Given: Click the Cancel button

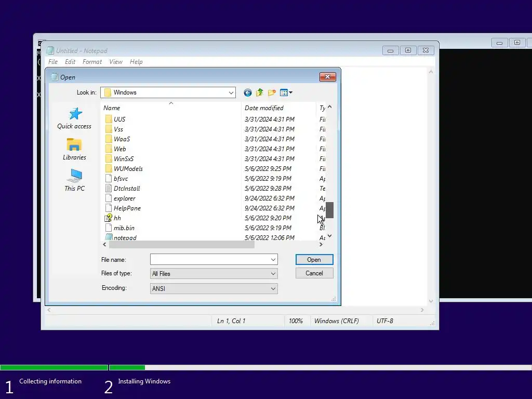Looking at the screenshot, I should 314,273.
